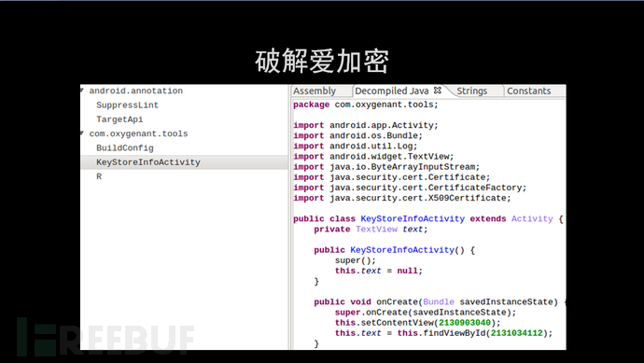The width and height of the screenshot is (644, 363).
Task: Click import CertificateFactory line
Action: pos(410,188)
